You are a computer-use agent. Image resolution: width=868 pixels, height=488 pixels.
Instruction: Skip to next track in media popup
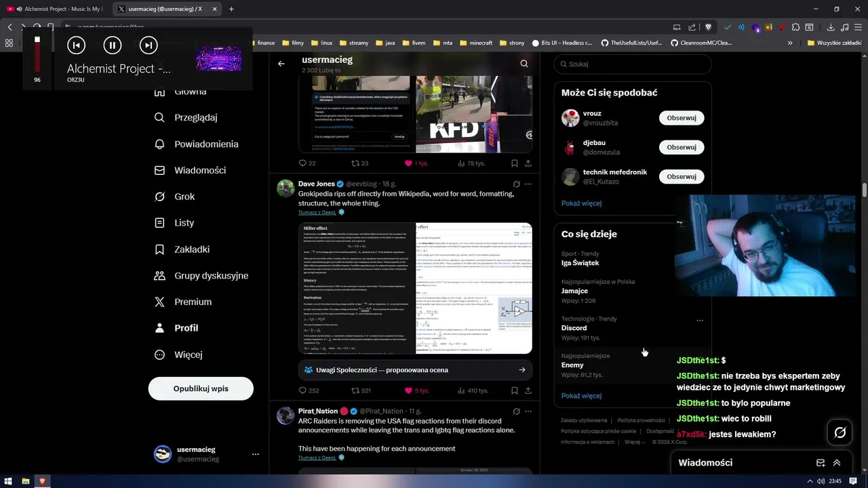pyautogui.click(x=149, y=45)
